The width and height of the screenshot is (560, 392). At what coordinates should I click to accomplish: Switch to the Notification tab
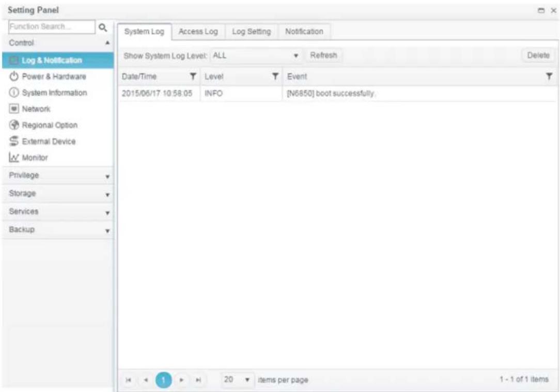(304, 32)
